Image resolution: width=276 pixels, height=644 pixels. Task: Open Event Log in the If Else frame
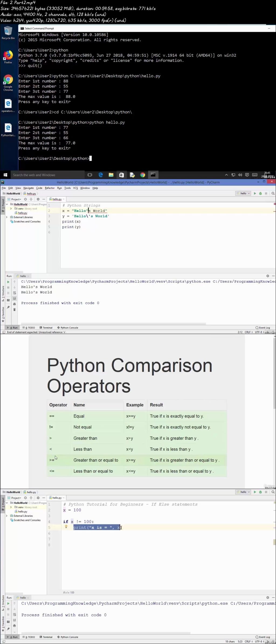coord(263,637)
